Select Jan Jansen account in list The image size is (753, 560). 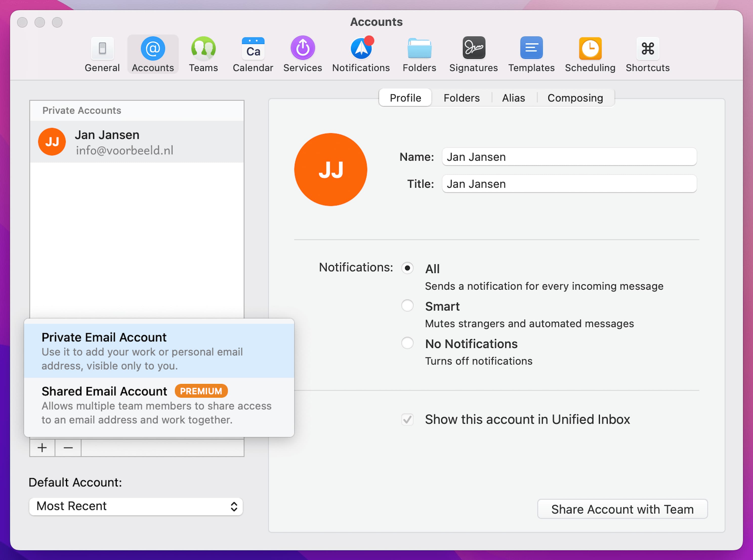point(137,142)
